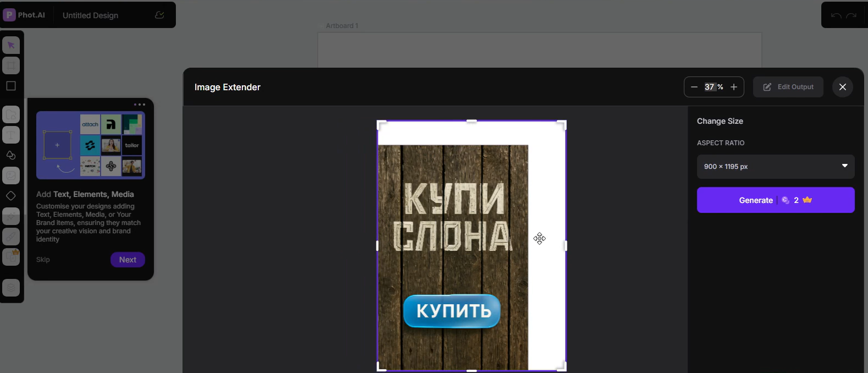The width and height of the screenshot is (868, 373).
Task: Click the blue КУПИТЬ button in image
Action: (452, 311)
